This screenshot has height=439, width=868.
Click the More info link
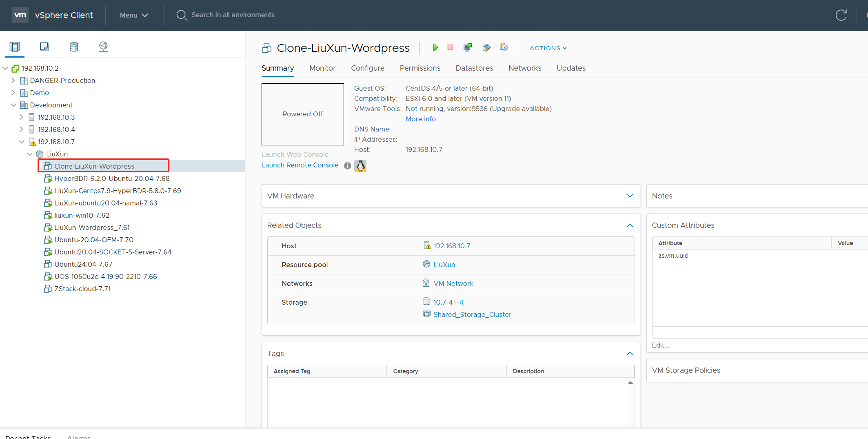[421, 119]
